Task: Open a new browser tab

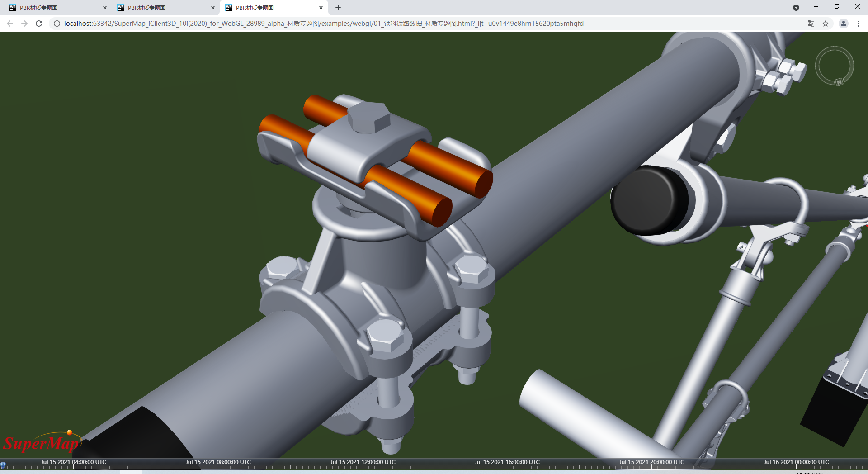Action: [338, 8]
